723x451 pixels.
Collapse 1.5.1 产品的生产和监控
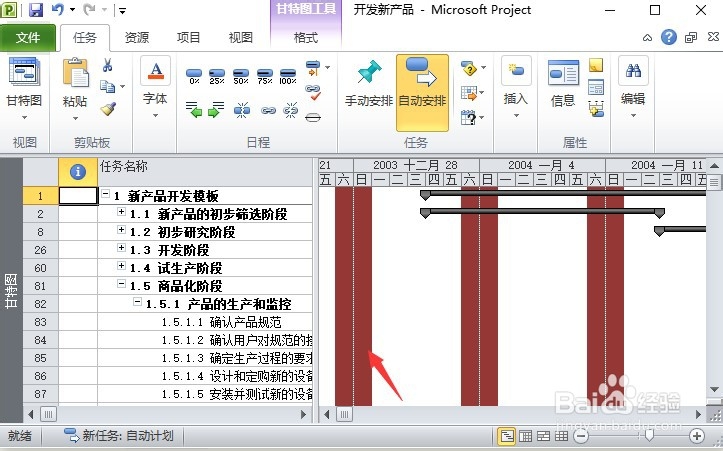point(137,302)
